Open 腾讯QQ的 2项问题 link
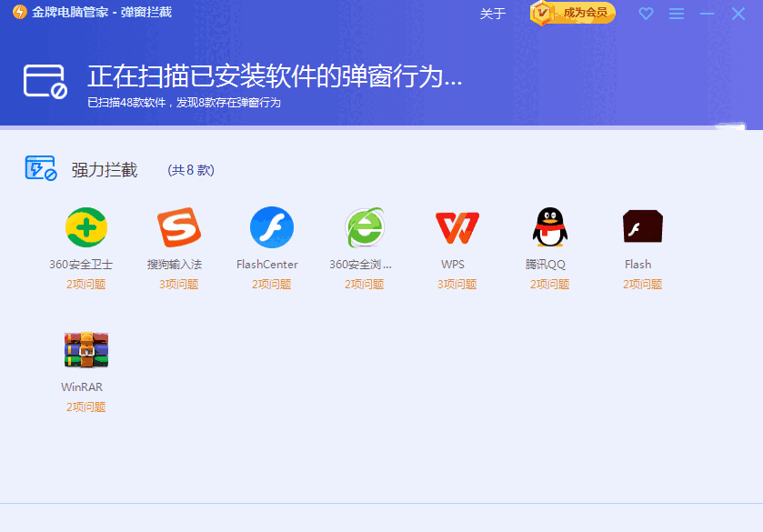 [549, 283]
